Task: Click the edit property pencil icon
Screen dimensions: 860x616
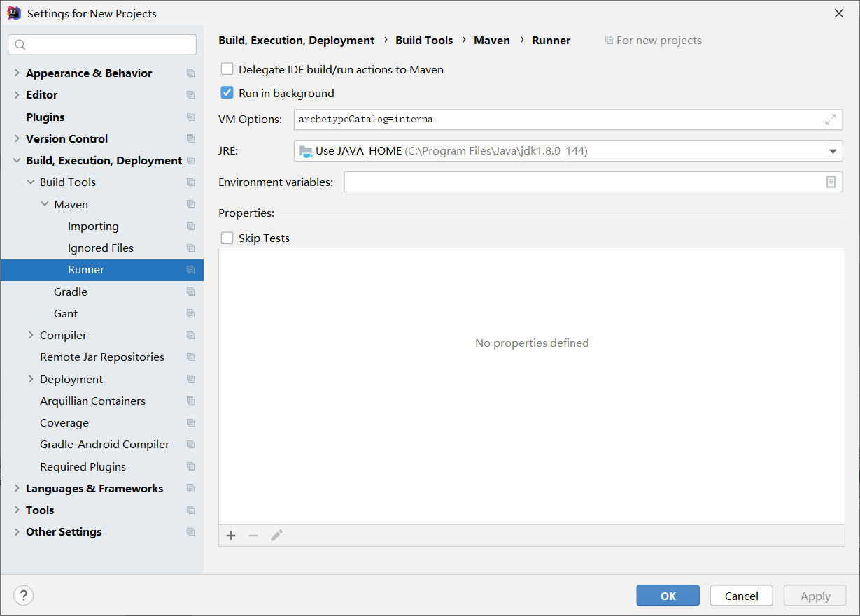Action: (276, 536)
